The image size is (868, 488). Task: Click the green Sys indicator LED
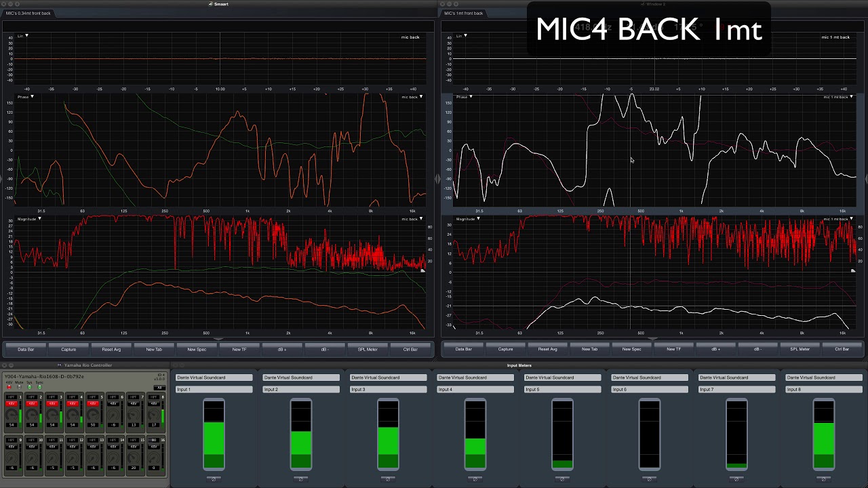pyautogui.click(x=29, y=387)
